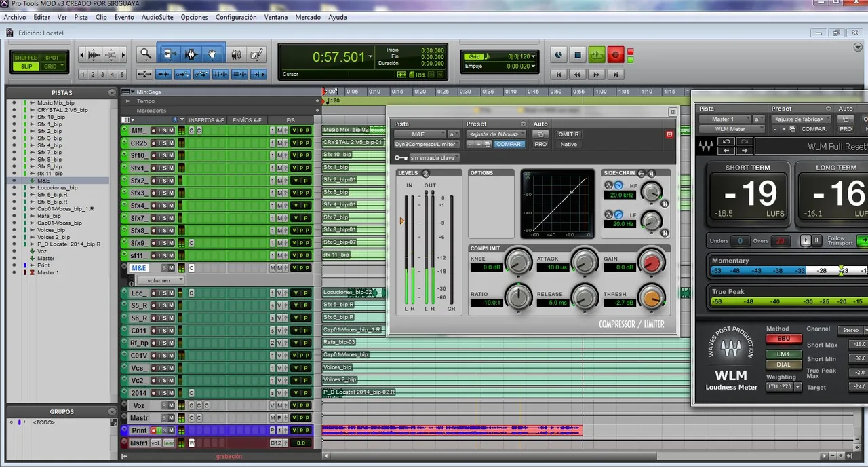
Task: Open the Evento menu
Action: tap(124, 17)
